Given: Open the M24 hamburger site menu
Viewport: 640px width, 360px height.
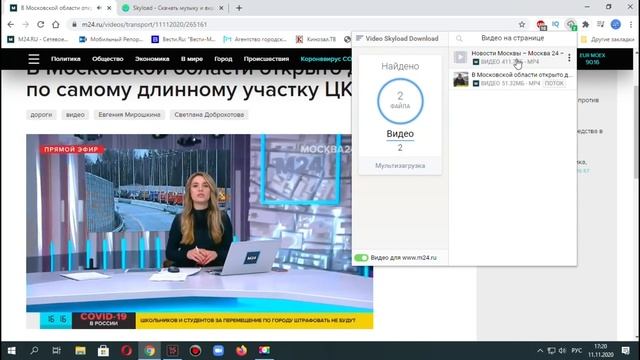Looking at the screenshot, I should click(34, 59).
